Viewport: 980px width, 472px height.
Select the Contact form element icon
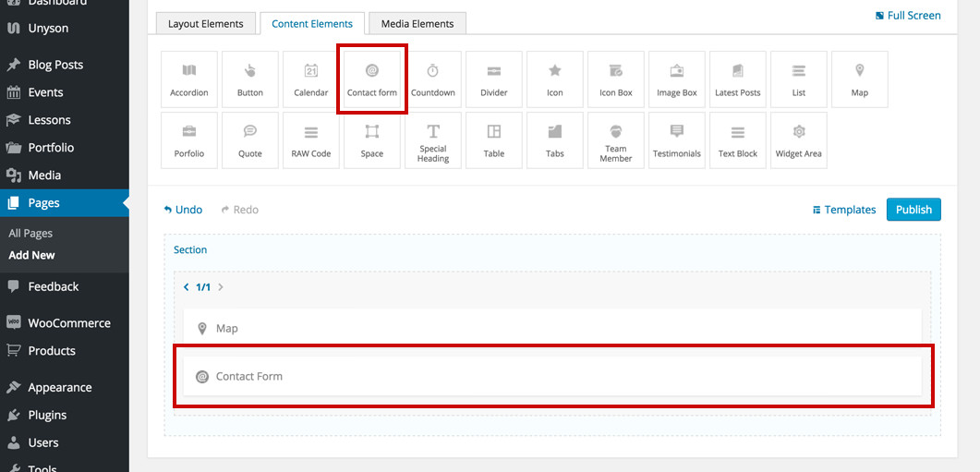372,79
